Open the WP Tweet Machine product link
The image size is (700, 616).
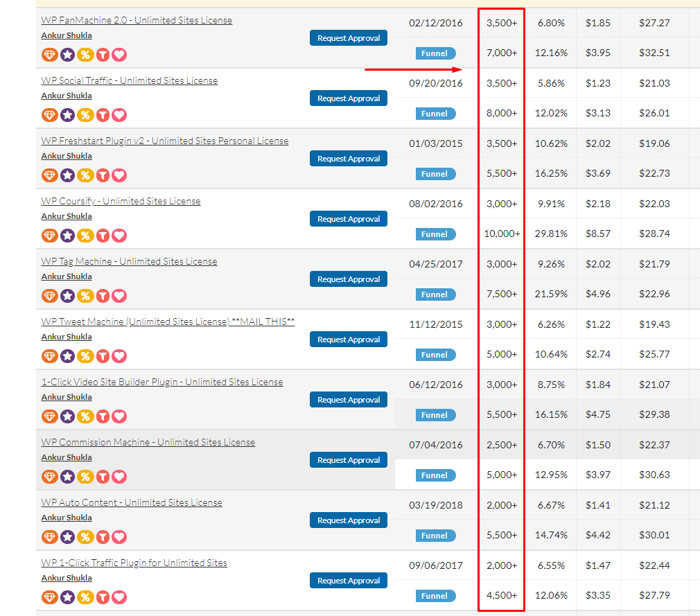(168, 322)
